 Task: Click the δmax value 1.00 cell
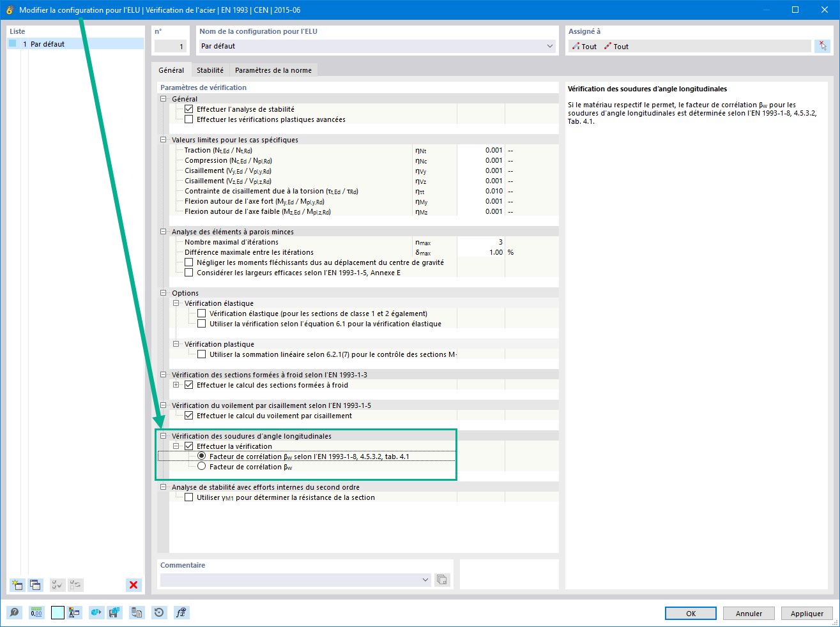pyautogui.click(x=481, y=253)
